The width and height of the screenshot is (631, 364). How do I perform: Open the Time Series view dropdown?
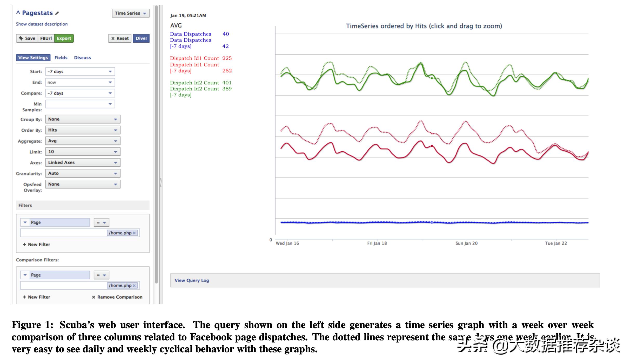click(130, 13)
